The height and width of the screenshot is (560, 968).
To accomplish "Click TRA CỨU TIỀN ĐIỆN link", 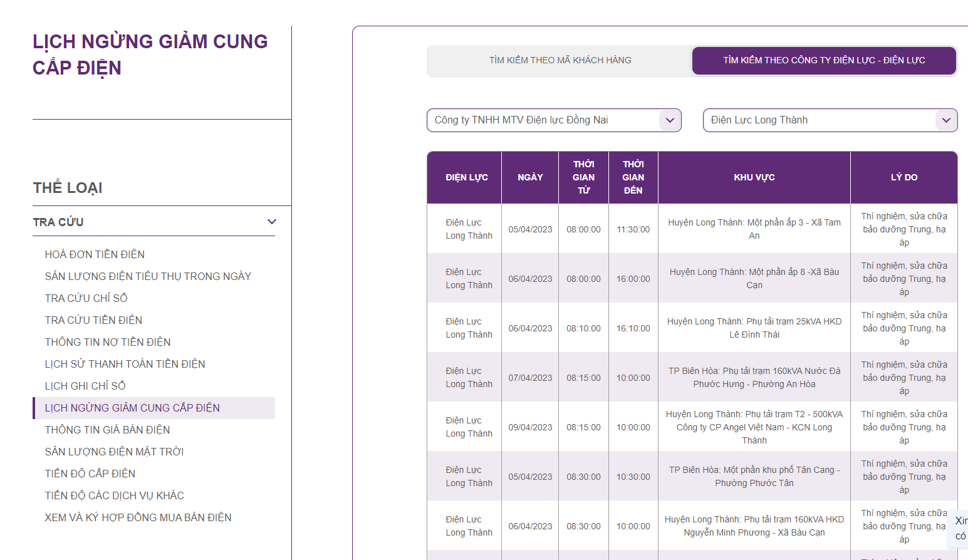I will pyautogui.click(x=93, y=320).
